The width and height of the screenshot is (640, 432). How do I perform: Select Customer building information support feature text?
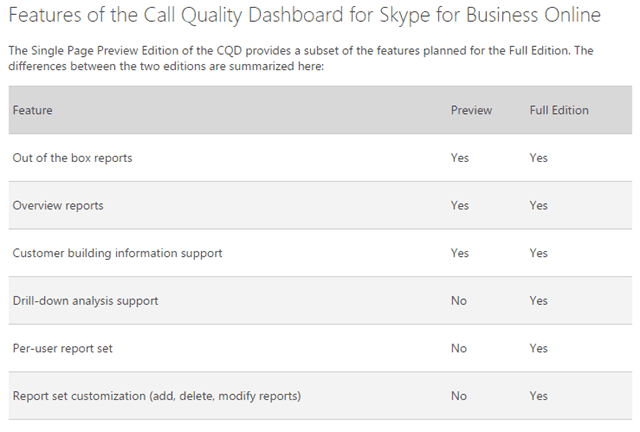[x=117, y=253]
